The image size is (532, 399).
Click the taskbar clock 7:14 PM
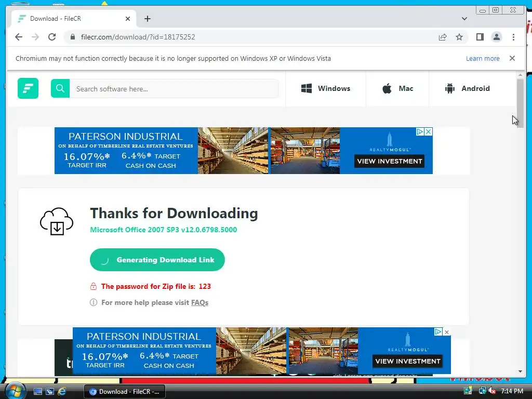(x=512, y=391)
